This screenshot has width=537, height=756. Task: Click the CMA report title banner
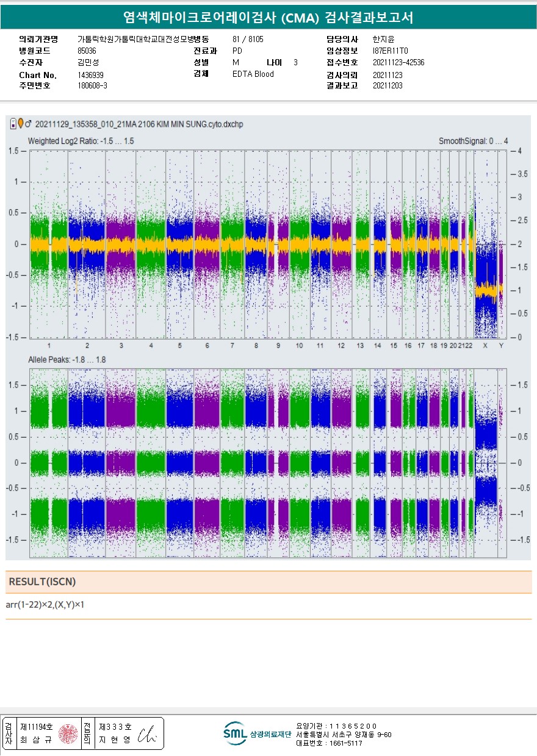[x=268, y=18]
